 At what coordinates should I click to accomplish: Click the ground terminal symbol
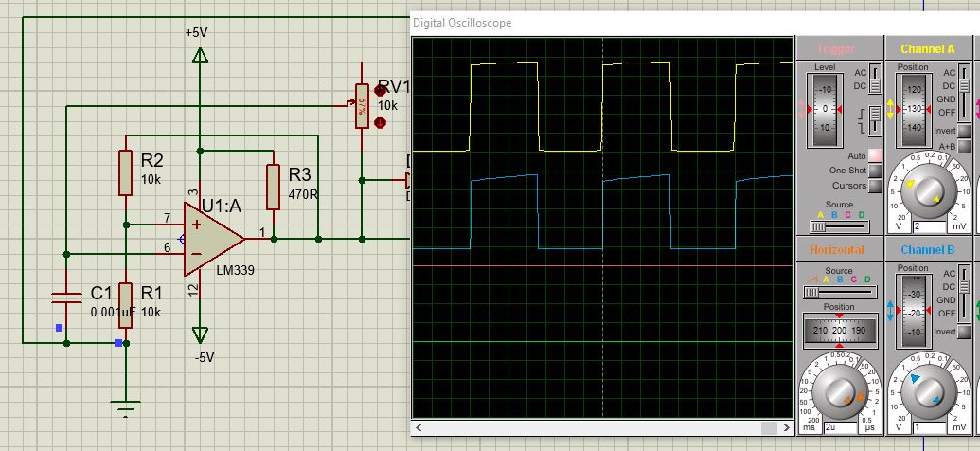point(124,406)
